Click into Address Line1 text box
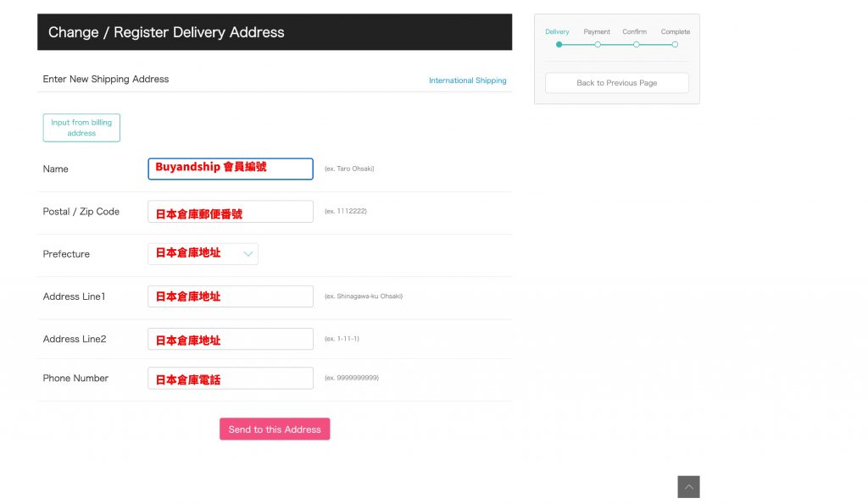This screenshot has width=868, height=504. pyautogui.click(x=230, y=296)
